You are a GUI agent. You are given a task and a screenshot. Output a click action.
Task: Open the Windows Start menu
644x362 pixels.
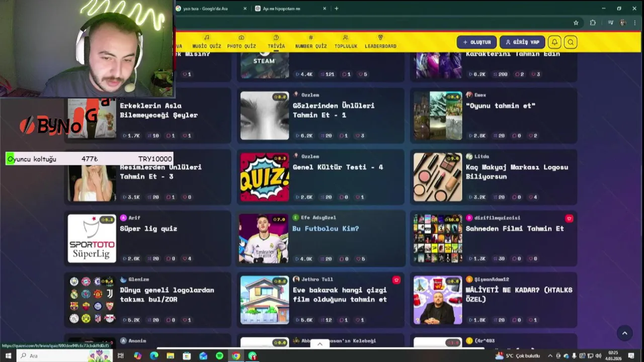[x=8, y=356]
